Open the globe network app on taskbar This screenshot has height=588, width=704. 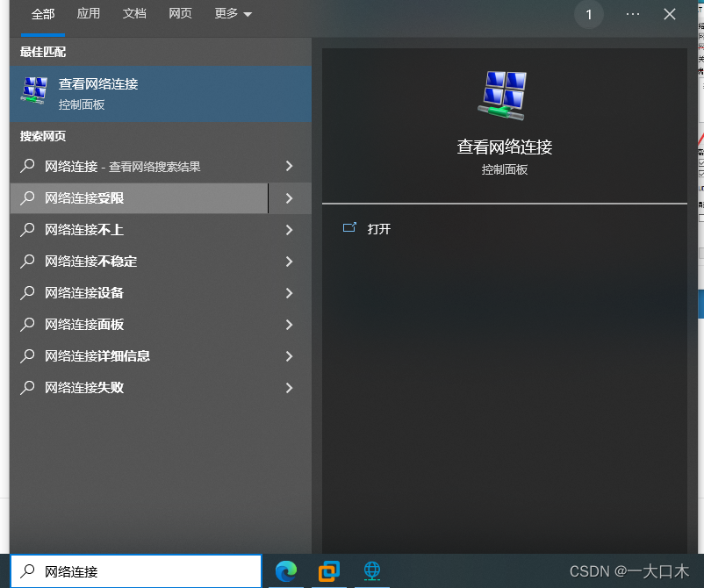click(x=372, y=571)
